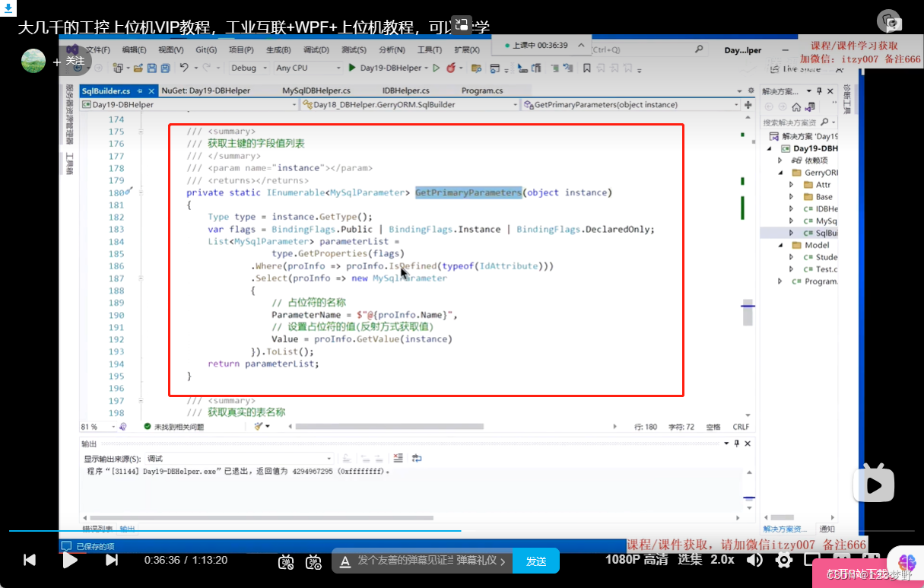Open the 1080P 高清 quality selector
This screenshot has width=924, height=588.
637,560
